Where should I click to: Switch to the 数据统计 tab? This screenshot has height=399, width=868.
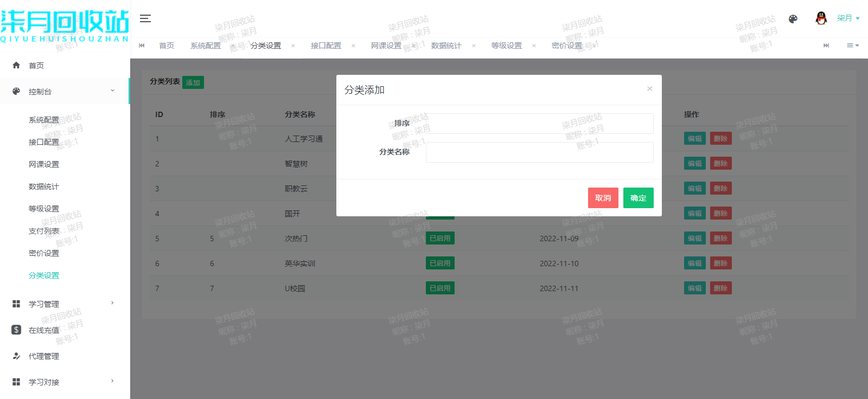(446, 46)
